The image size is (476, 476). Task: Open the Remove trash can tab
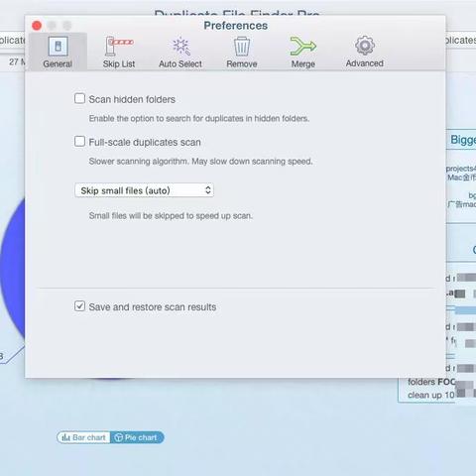coord(242,52)
